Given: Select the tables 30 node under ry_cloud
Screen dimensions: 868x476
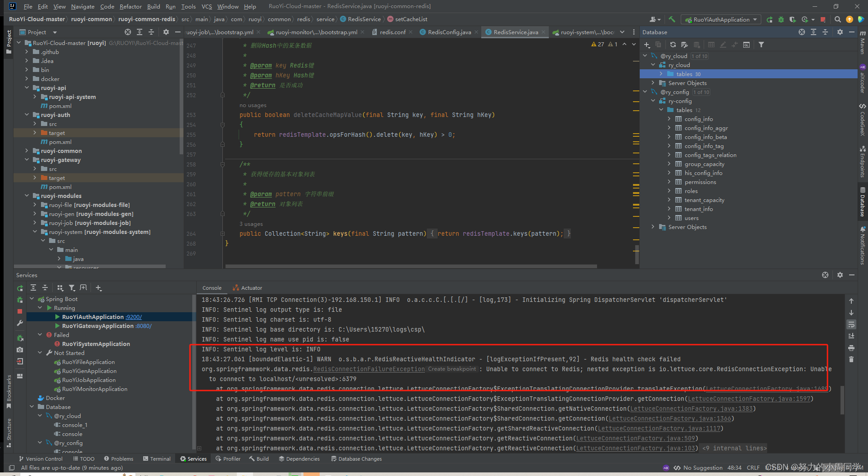Looking at the screenshot, I should 748,74.
